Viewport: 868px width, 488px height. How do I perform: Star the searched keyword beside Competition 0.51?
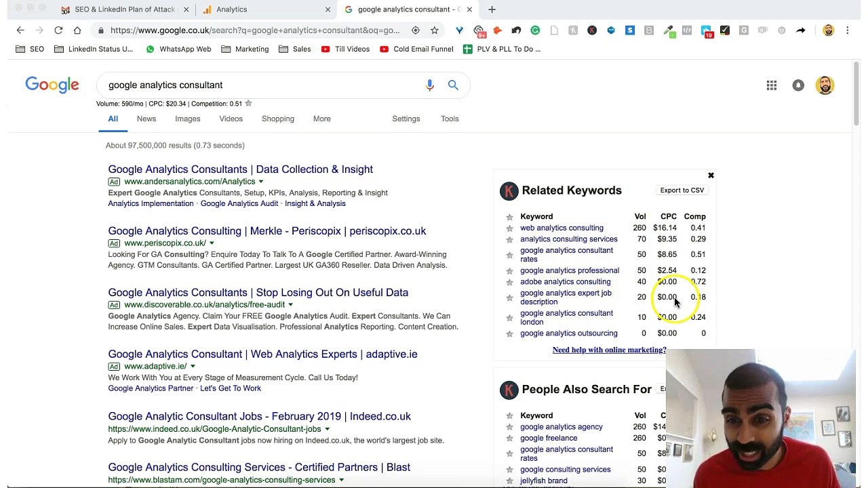248,104
